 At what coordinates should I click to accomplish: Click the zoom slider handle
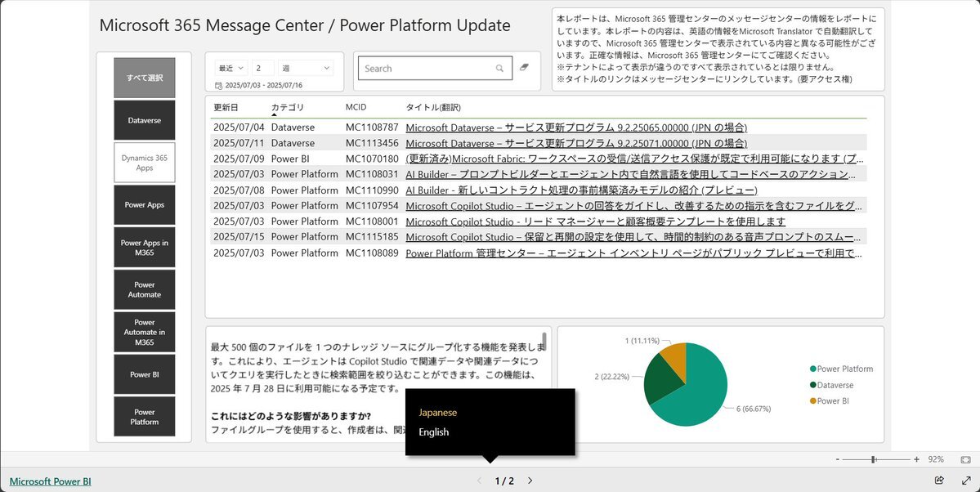(873, 459)
